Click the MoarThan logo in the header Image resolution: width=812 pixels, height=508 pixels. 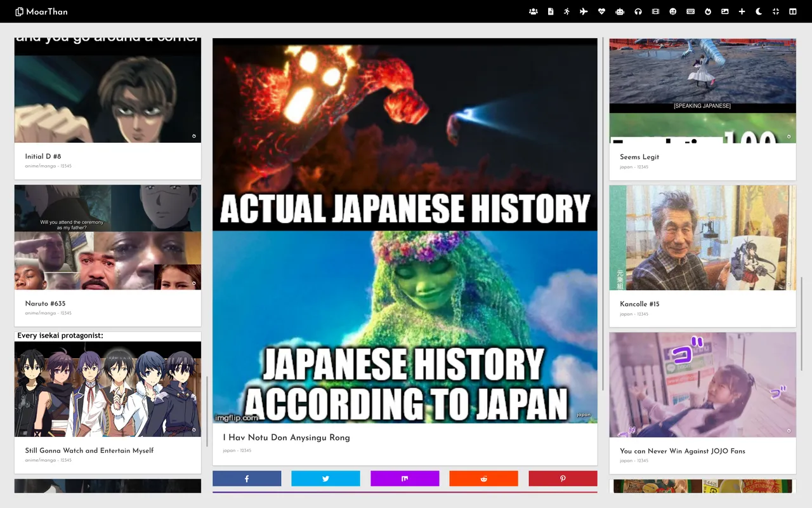[41, 11]
